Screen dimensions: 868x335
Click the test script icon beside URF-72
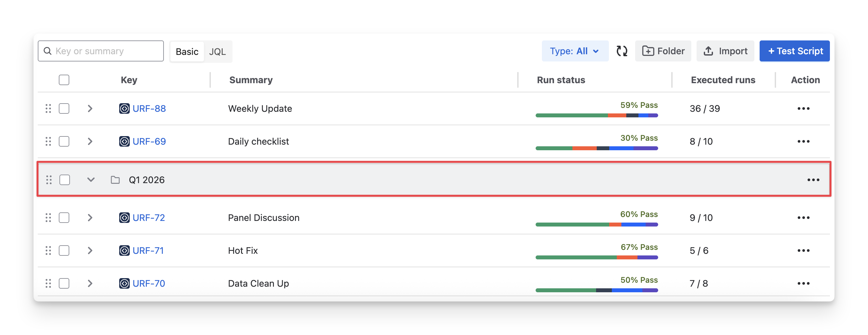(x=124, y=218)
